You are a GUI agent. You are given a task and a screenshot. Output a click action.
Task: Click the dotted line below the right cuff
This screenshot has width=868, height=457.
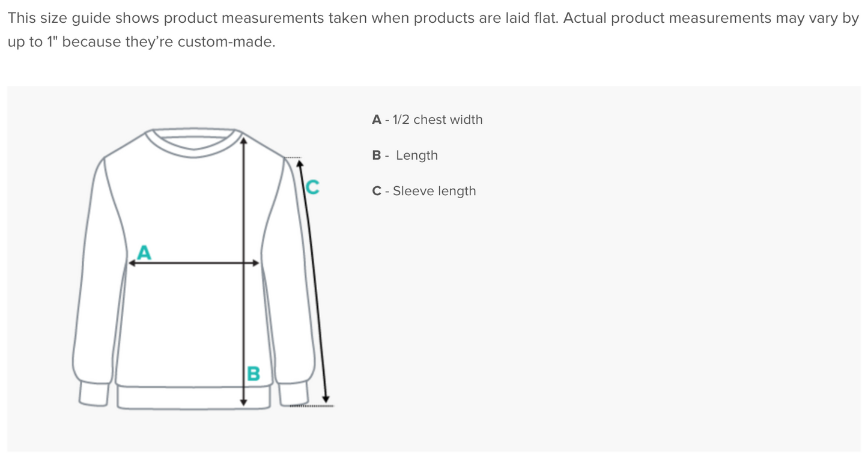312,407
